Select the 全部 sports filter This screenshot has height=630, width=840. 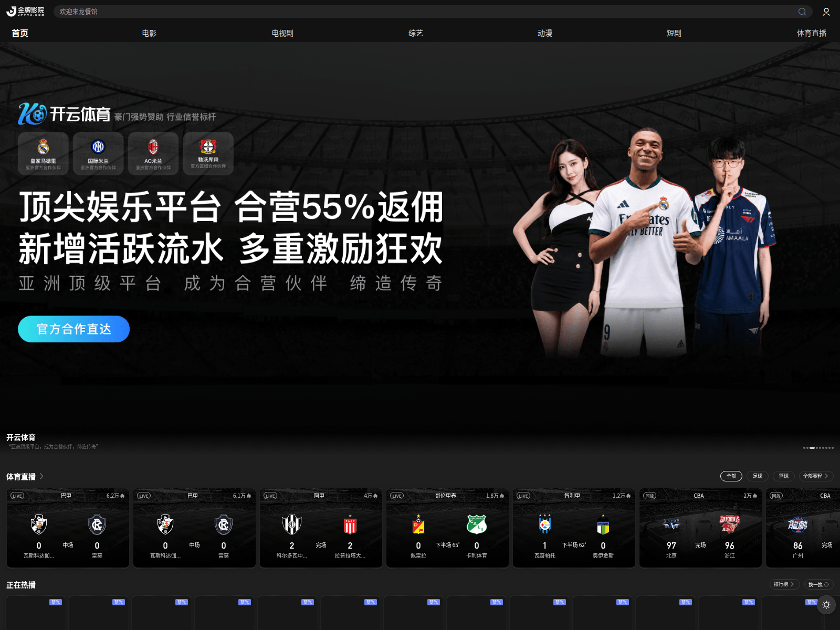[731, 476]
